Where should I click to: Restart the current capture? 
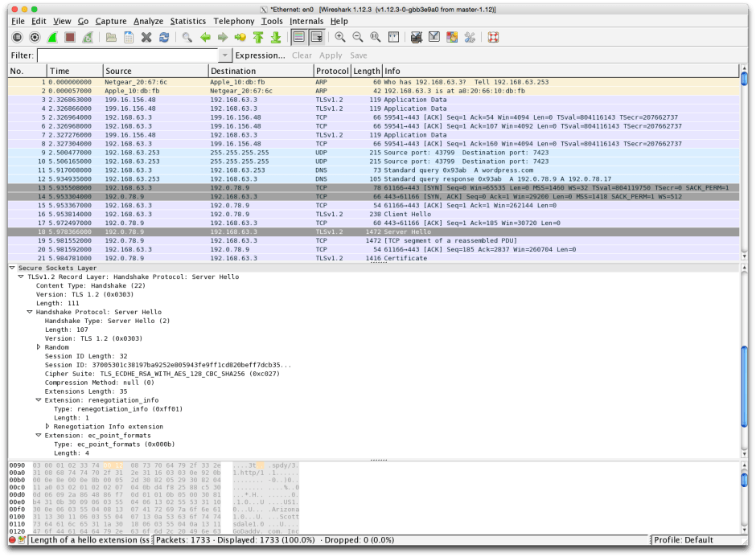coord(86,37)
